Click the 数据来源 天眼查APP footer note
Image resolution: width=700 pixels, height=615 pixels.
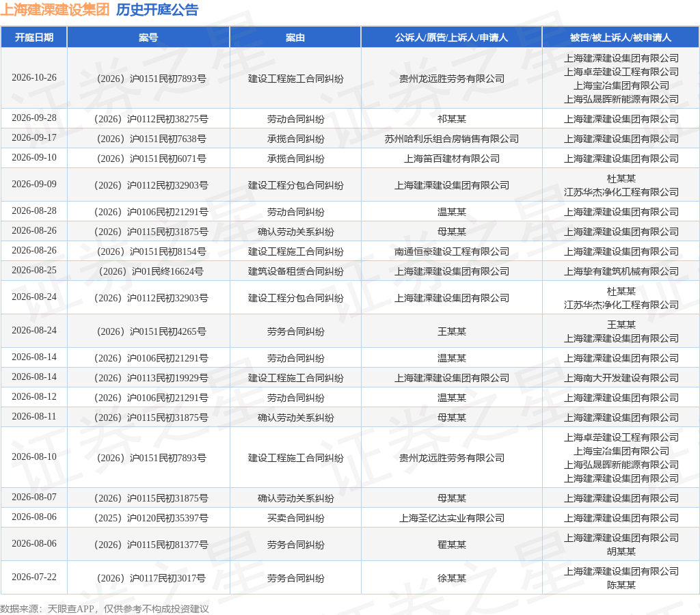pos(105,609)
